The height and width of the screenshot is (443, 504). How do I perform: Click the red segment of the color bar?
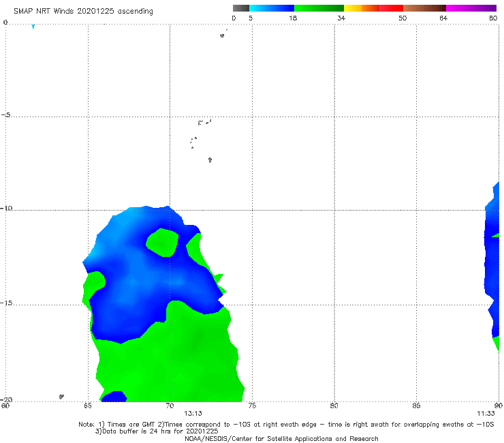(x=391, y=8)
